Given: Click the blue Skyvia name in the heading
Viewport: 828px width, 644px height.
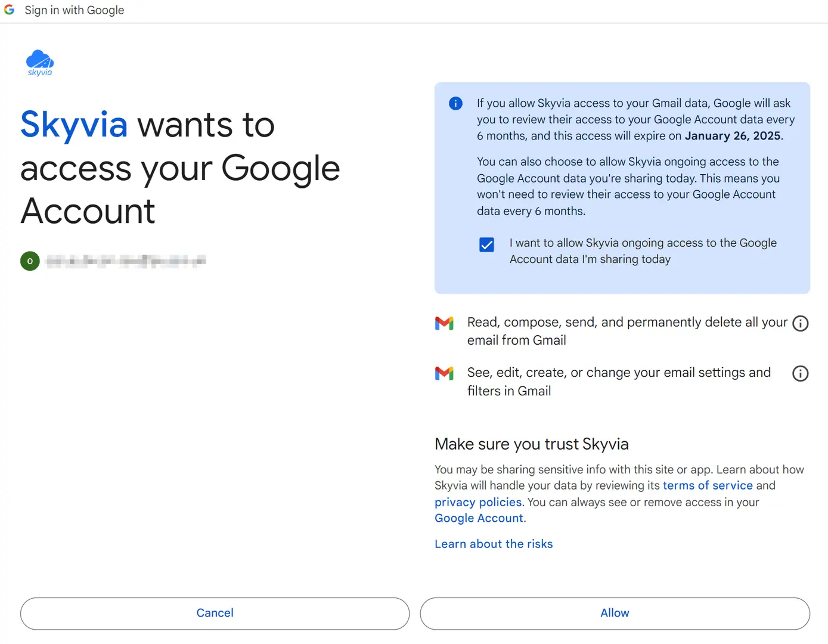Looking at the screenshot, I should (74, 125).
